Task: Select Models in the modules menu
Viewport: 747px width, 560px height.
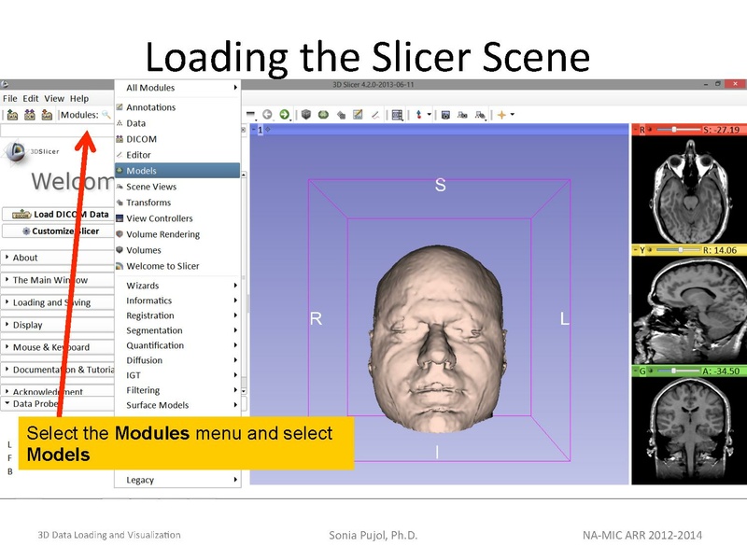Action: click(177, 171)
